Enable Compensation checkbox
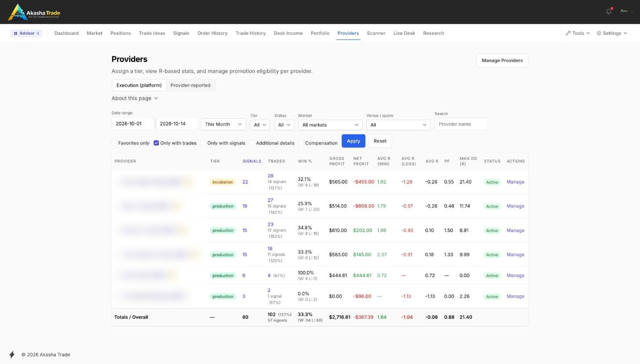 [x=302, y=143]
